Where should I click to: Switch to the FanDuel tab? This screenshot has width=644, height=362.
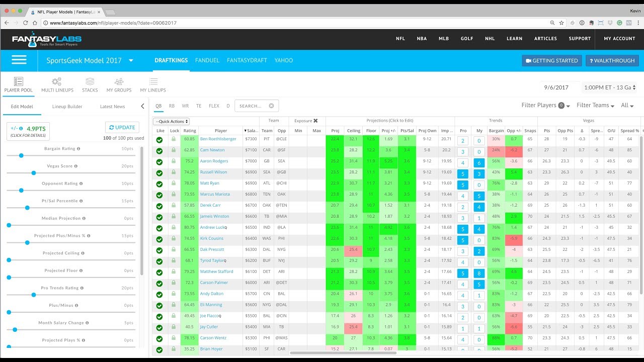[x=207, y=60]
